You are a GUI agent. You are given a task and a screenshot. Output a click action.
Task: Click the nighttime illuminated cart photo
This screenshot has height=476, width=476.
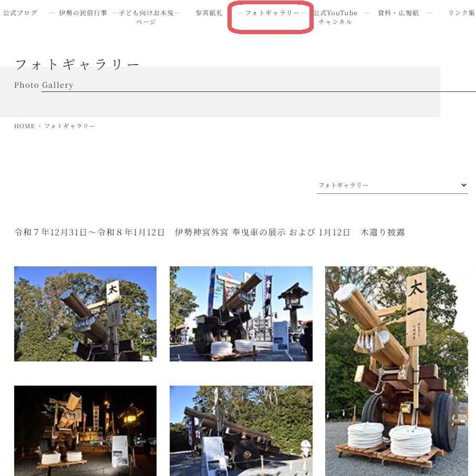(85, 431)
